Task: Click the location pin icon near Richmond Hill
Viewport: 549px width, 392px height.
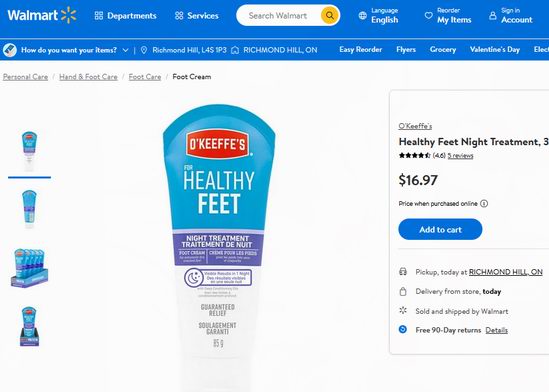Action: click(144, 50)
